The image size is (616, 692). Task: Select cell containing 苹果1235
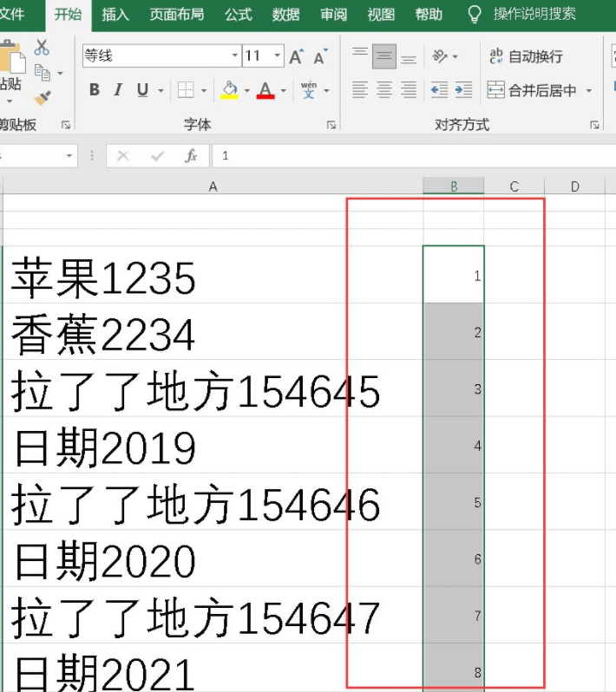(213, 275)
